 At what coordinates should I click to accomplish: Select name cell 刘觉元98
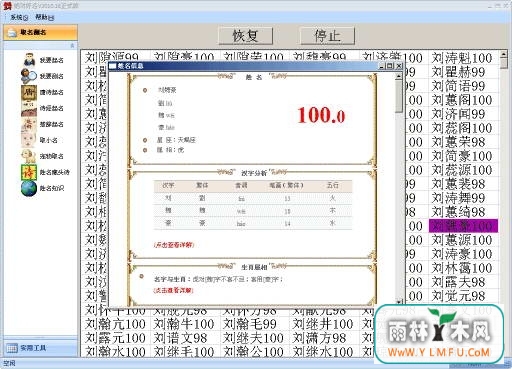(x=463, y=296)
